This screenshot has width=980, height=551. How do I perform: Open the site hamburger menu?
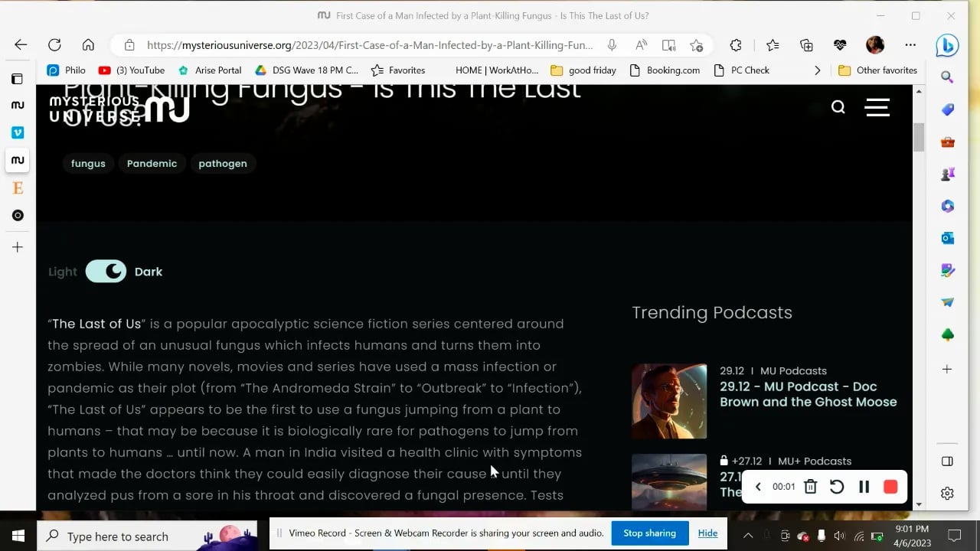(877, 107)
